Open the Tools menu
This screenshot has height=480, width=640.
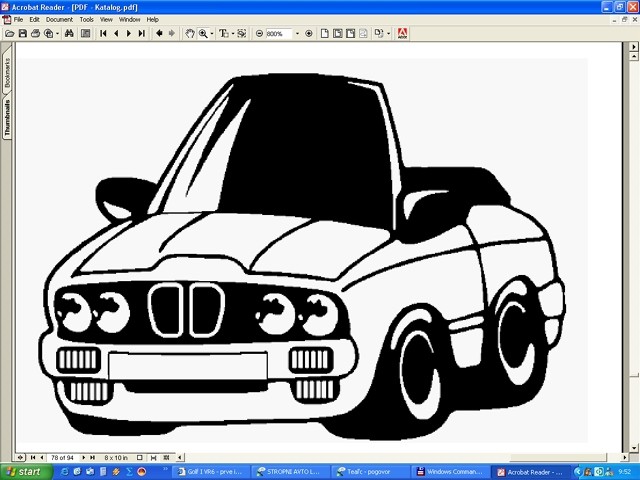coord(87,19)
